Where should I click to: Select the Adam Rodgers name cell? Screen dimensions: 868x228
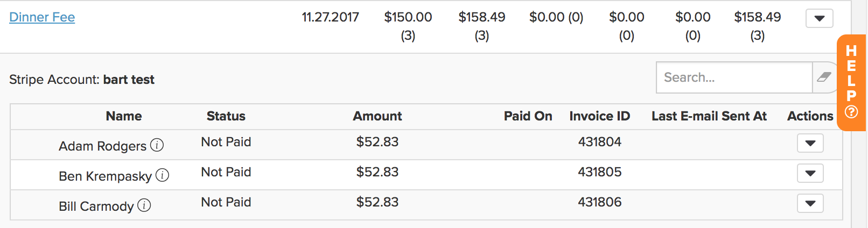point(102,146)
